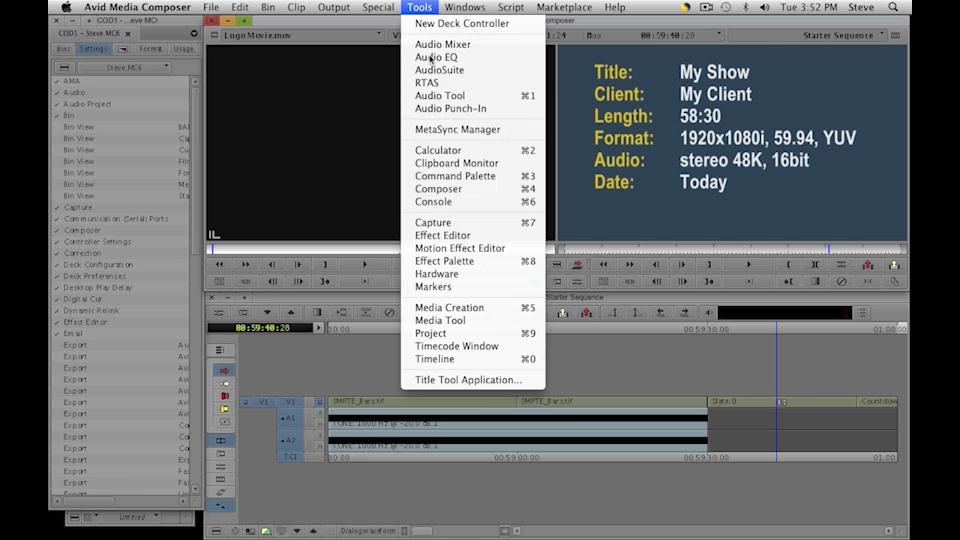
Task: Play the source monitor clip
Action: coord(364,264)
